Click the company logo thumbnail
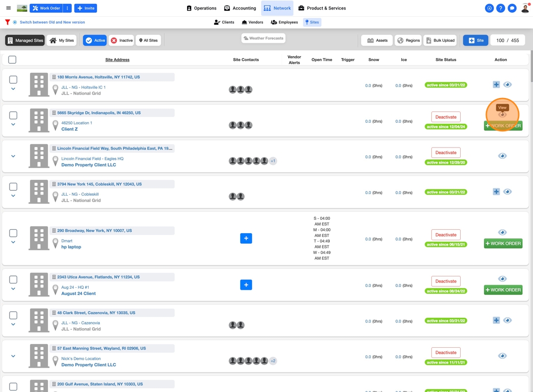This screenshot has width=533, height=392. 22,8
